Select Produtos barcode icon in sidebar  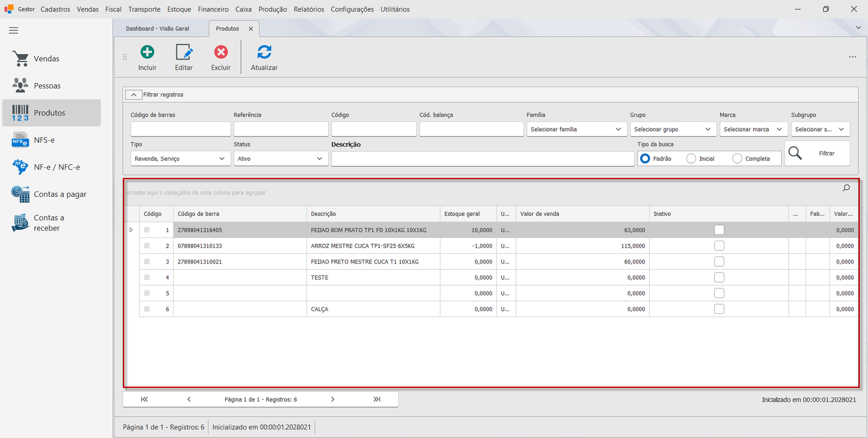pyautogui.click(x=20, y=113)
